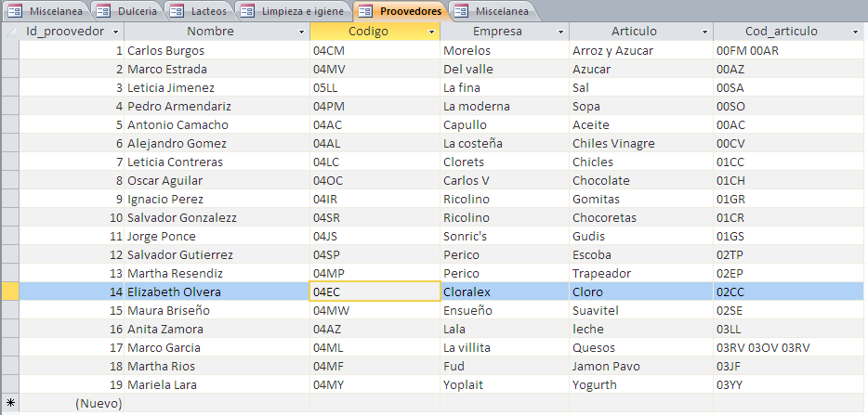868x415 pixels.
Task: Click the cell Antonio Camacho
Action: 217,124
